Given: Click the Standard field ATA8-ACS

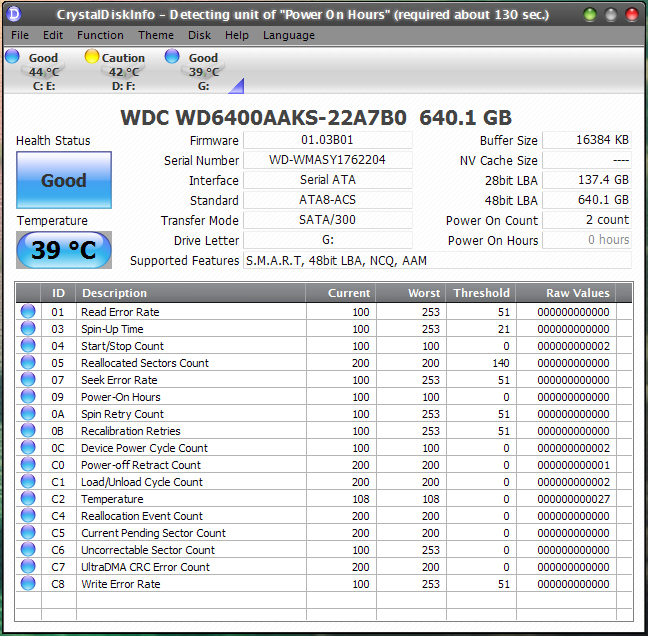Looking at the screenshot, I should coord(327,200).
